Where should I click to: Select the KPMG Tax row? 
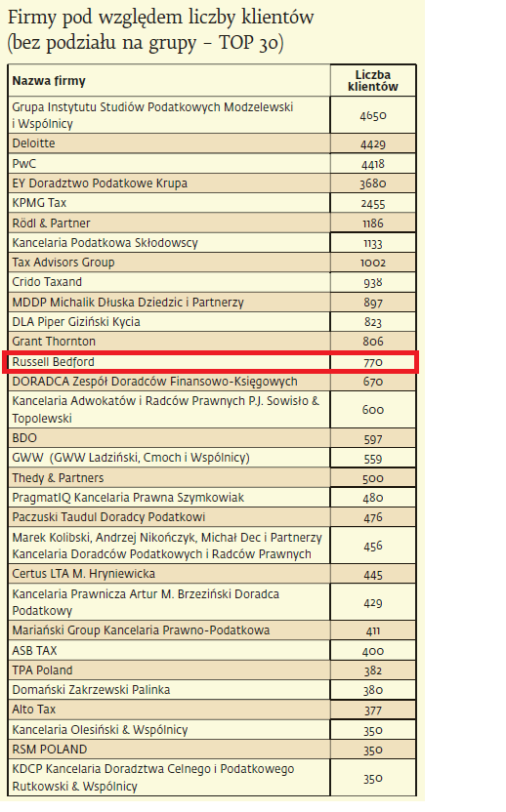click(x=212, y=203)
